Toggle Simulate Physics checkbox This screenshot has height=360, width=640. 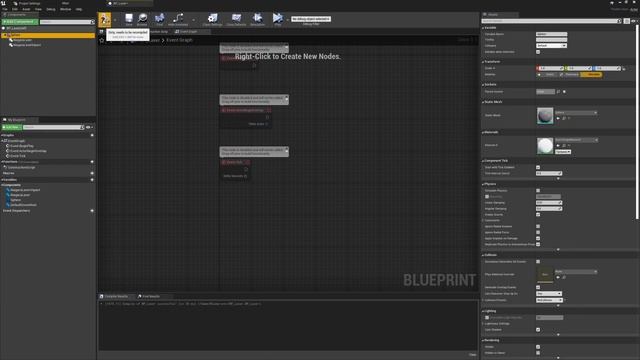pyautogui.click(x=538, y=191)
